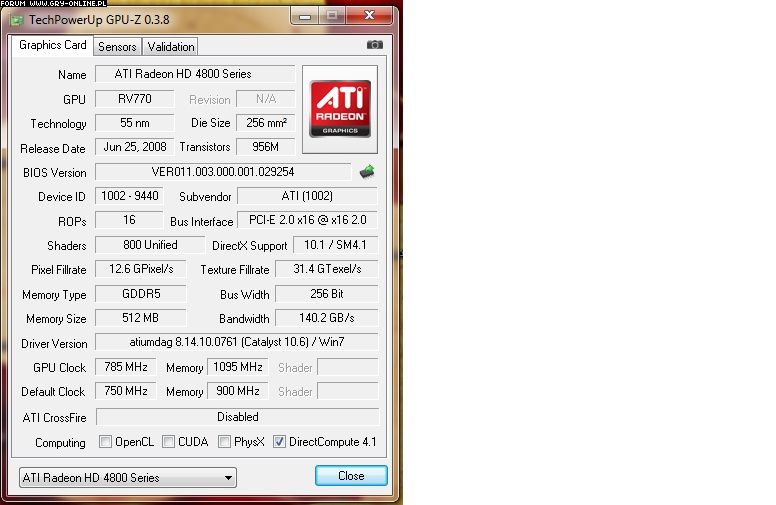Image resolution: width=776 pixels, height=505 pixels.
Task: Click the Bus Interface label
Action: click(201, 222)
